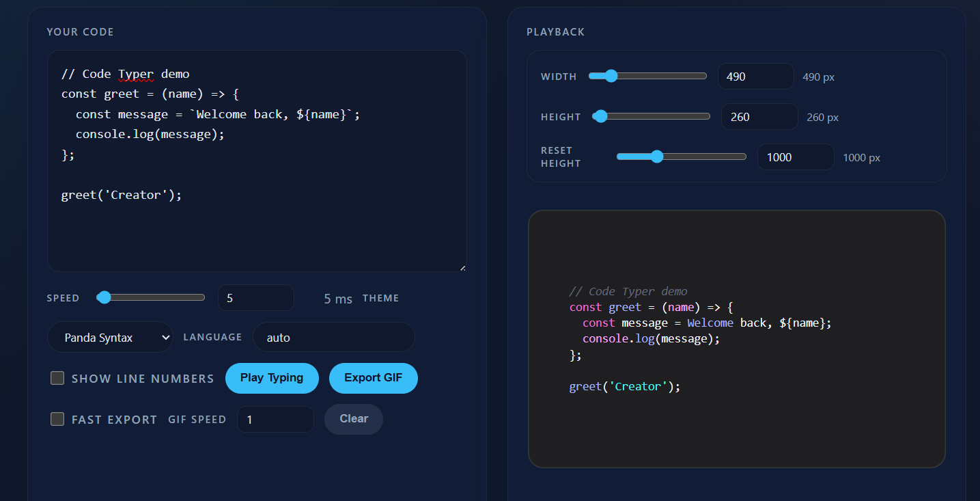Toggle the Fast Export checkbox

click(57, 419)
